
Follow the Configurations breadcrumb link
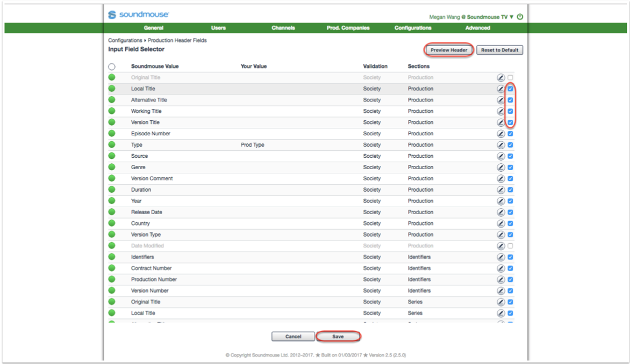[125, 40]
